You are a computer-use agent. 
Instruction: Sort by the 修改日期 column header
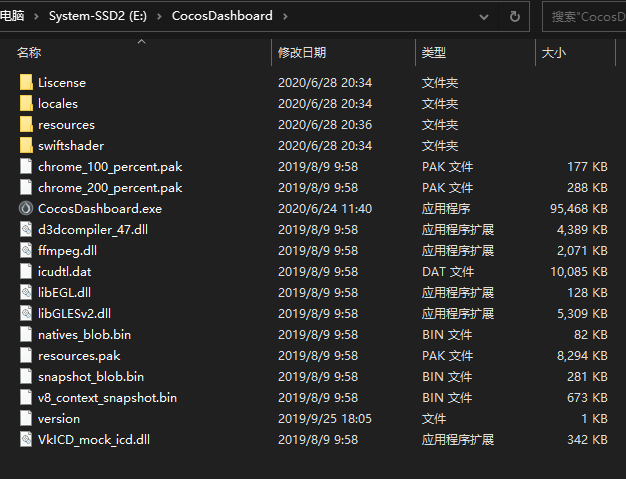click(302, 52)
